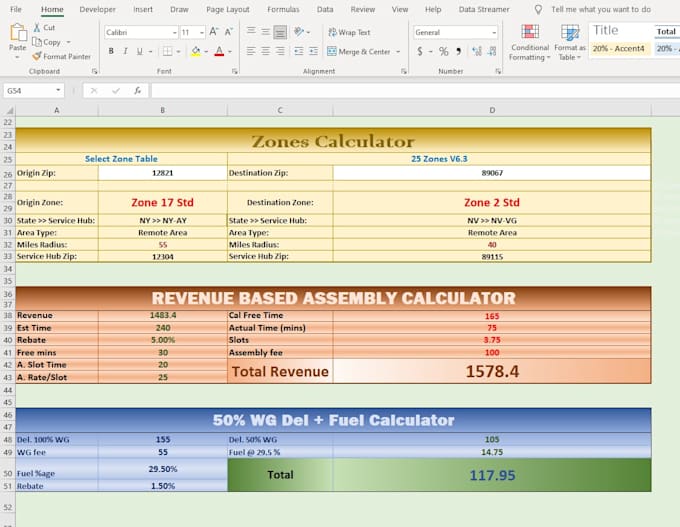Select the Total value 117.95

pos(492,475)
